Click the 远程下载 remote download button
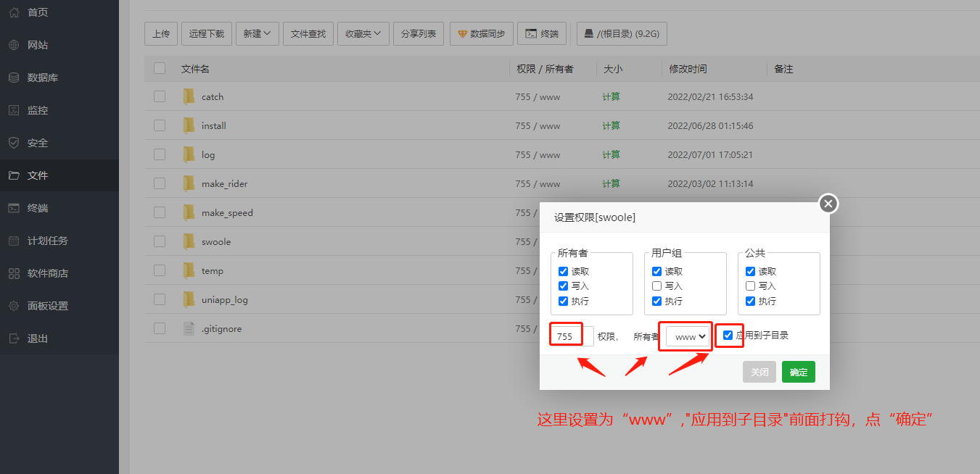This screenshot has width=980, height=474. click(207, 33)
